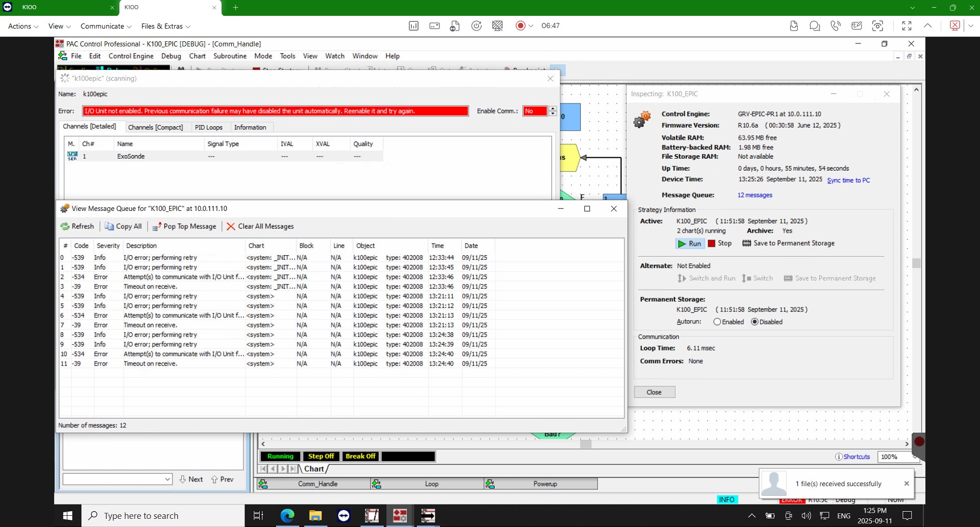Select Autorun Disabled radio button

coord(754,322)
